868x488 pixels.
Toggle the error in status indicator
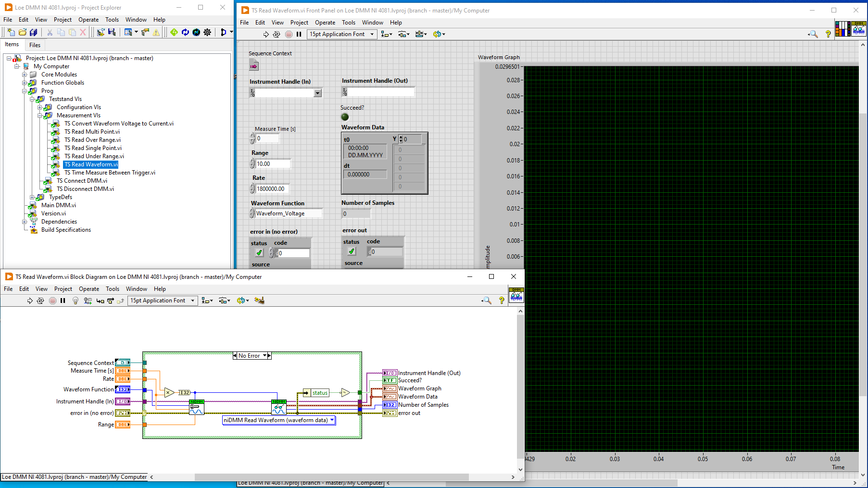point(259,253)
